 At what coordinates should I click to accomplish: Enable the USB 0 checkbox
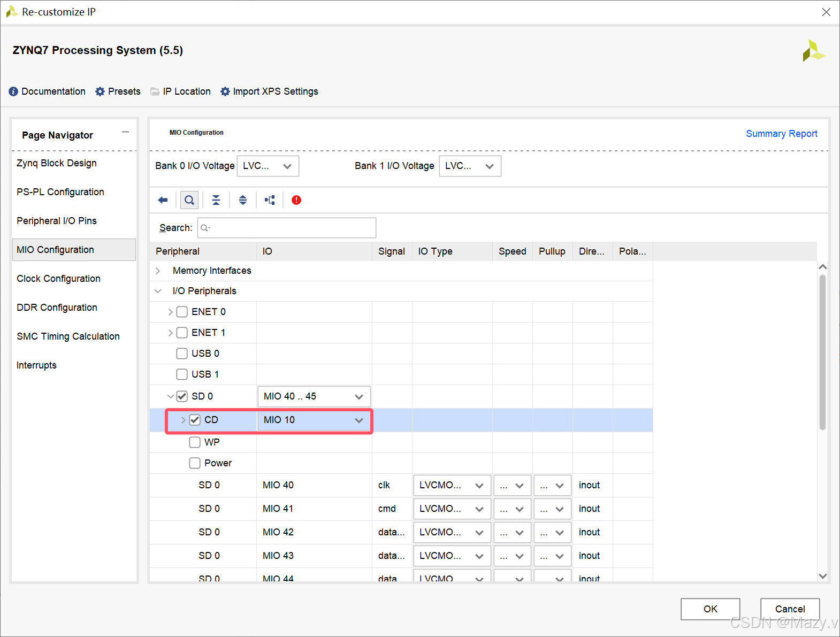(182, 354)
